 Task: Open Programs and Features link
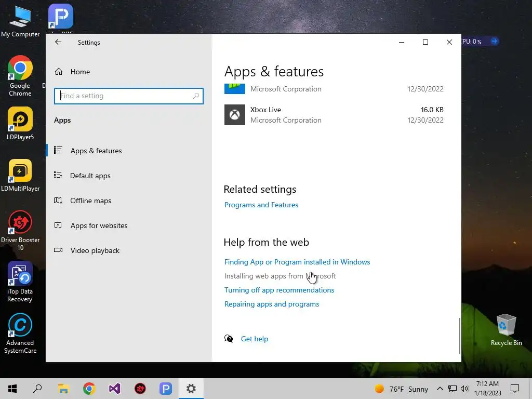261,205
